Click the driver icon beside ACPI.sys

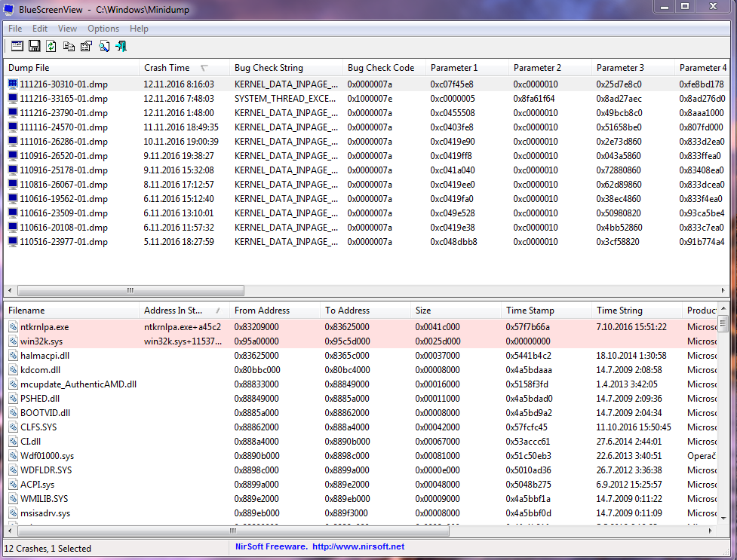[x=13, y=485]
